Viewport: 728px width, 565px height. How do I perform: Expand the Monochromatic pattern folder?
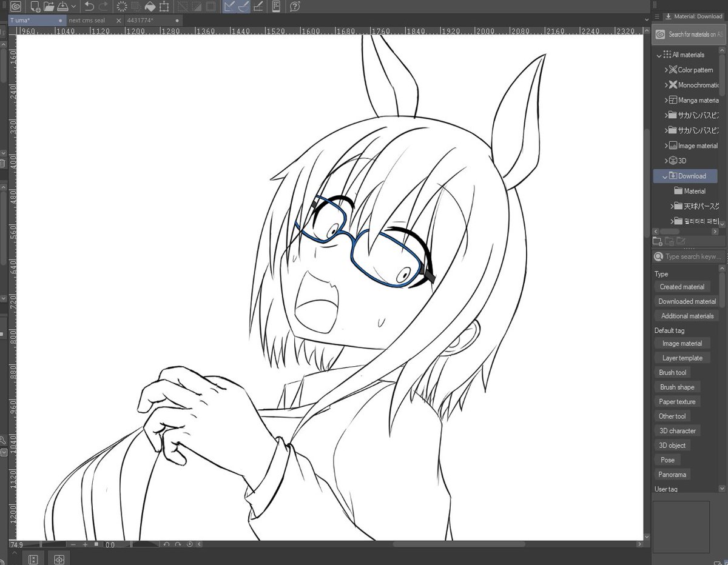[666, 85]
